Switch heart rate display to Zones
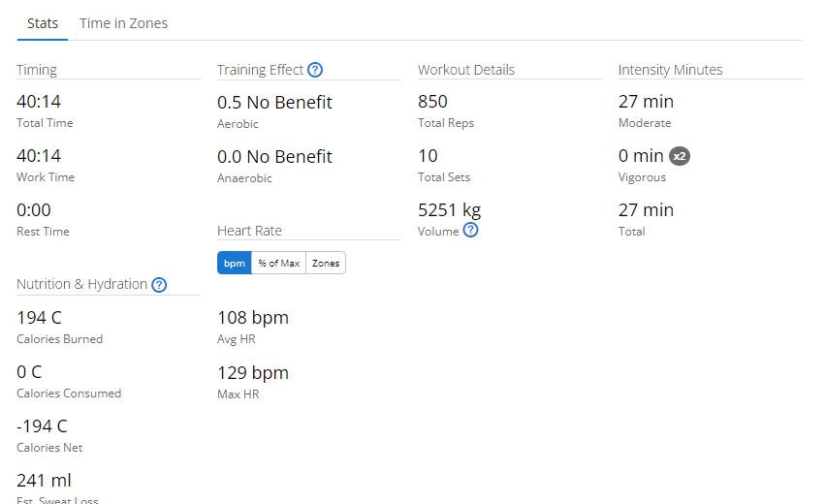Viewport: 826px width, 504px height. [326, 264]
